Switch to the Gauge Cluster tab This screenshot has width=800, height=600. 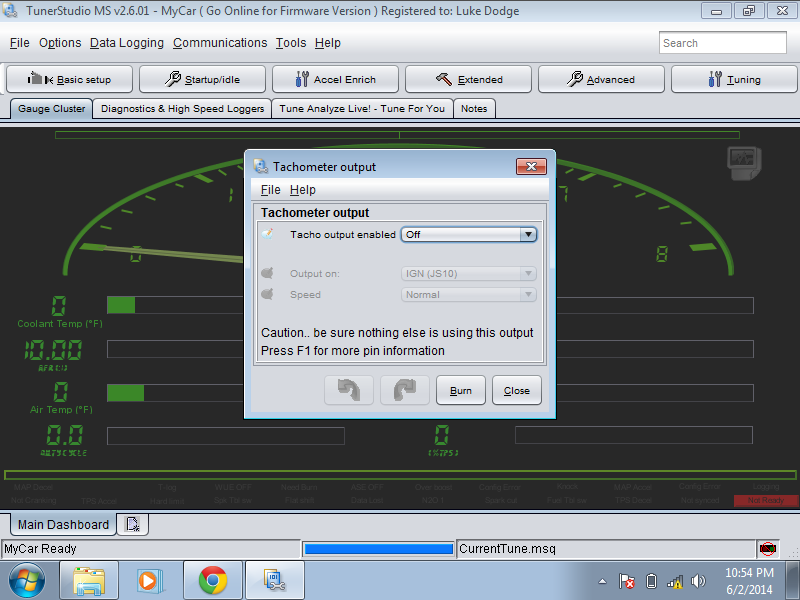tap(52, 109)
